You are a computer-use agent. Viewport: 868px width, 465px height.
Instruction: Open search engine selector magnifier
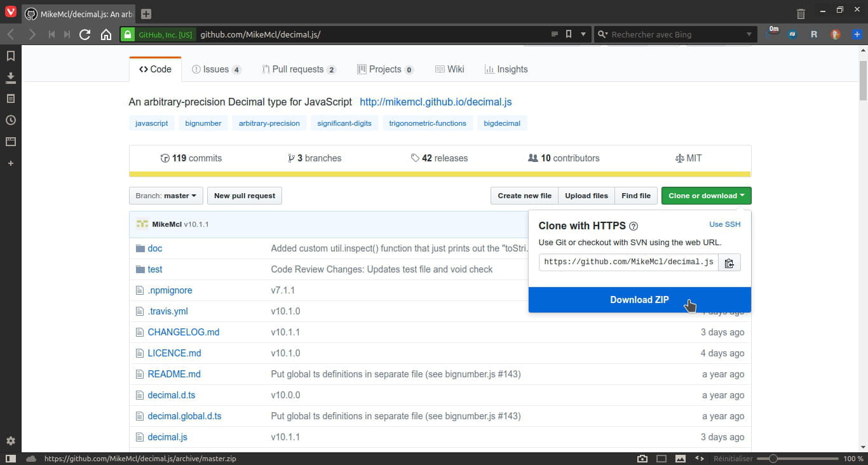602,34
